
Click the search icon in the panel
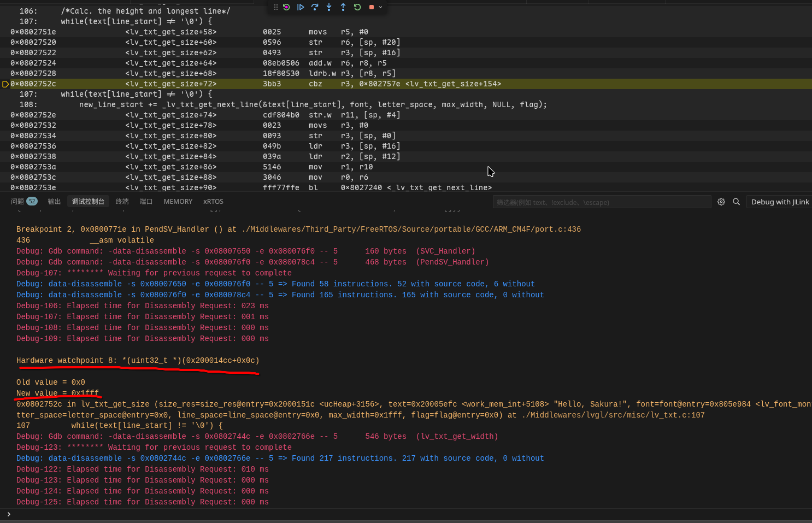[737, 202]
